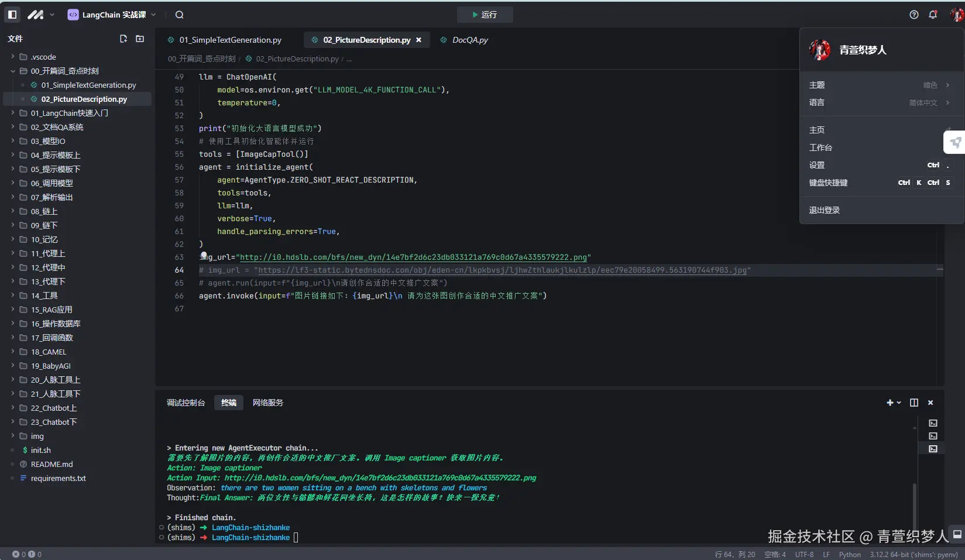Add a new terminal with plus icon
965x560 pixels.
[890, 403]
